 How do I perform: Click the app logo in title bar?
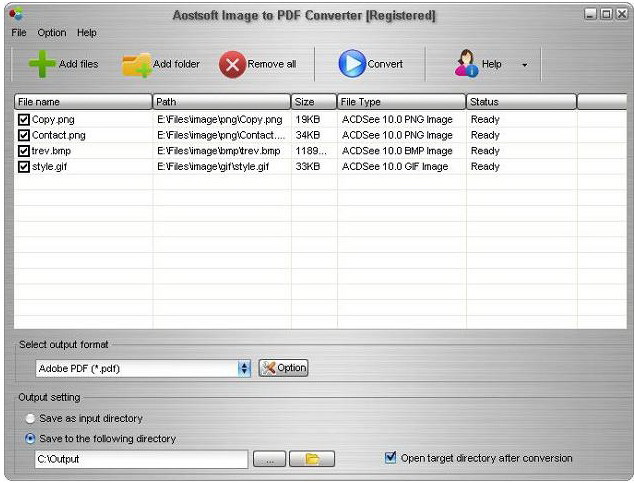pyautogui.click(x=16, y=13)
